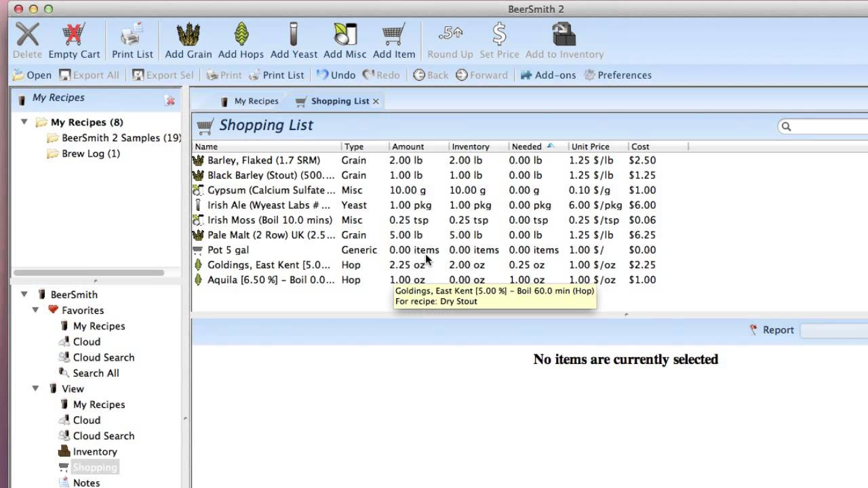
Task: Click Undo in the secondary toolbar
Action: 336,75
